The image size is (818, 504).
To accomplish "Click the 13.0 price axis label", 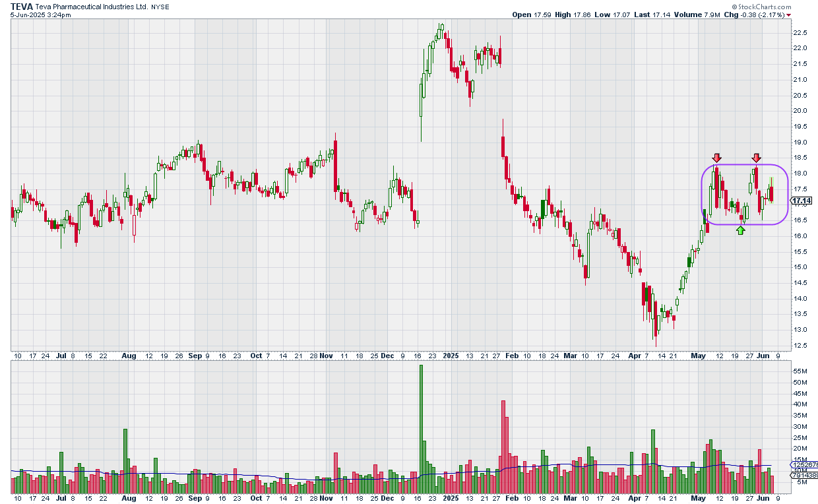I will [800, 330].
